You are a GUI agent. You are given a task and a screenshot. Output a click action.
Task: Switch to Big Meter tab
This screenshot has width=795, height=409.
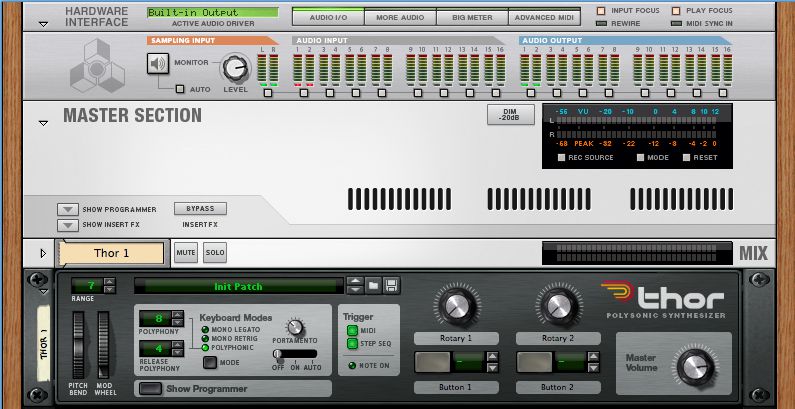pyautogui.click(x=472, y=17)
